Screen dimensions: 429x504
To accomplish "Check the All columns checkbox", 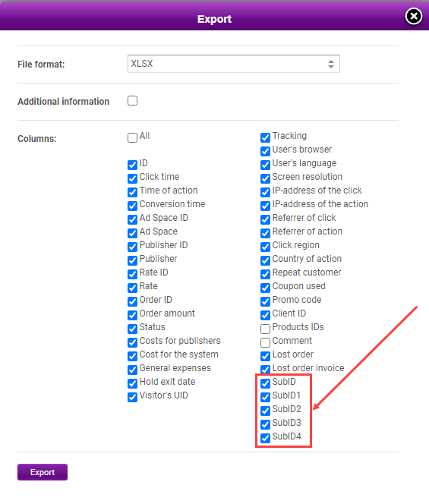I will (x=132, y=137).
